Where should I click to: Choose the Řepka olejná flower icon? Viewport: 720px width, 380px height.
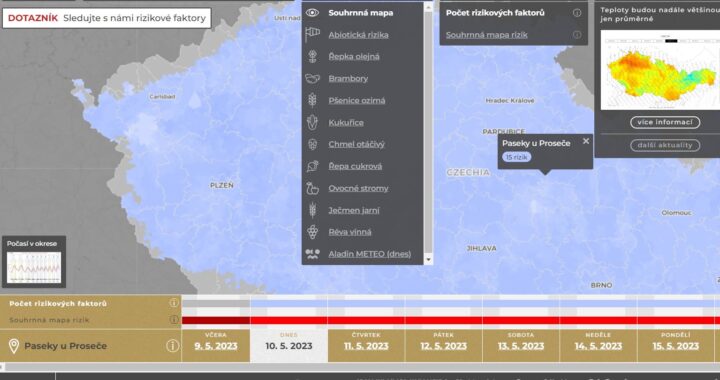[x=312, y=56]
